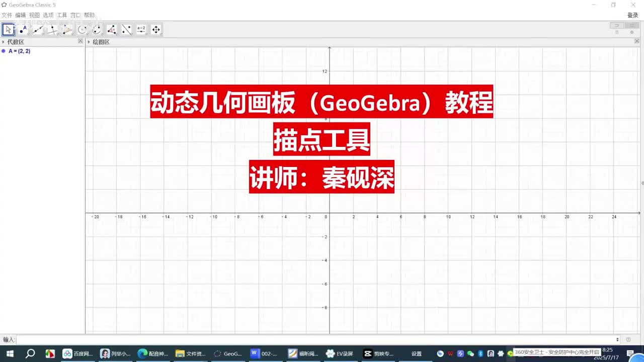
Task: Close the 代数区 algebra panel
Action: (80, 41)
